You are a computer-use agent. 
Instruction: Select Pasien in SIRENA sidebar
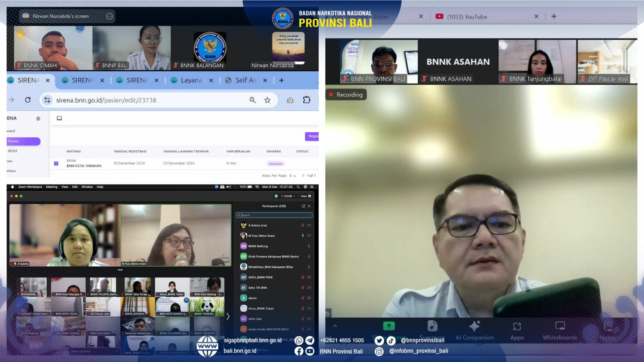coord(23,141)
